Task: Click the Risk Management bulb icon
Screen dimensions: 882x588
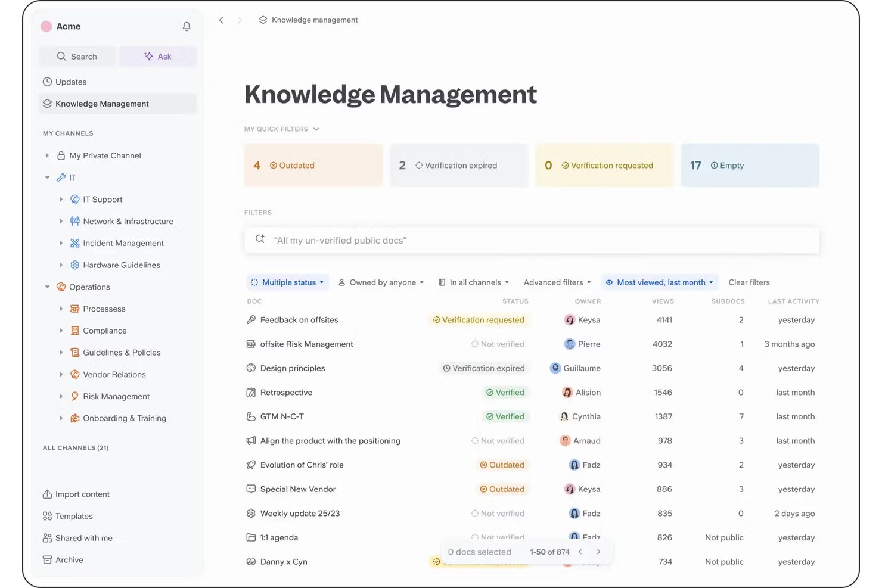Action: coord(75,396)
